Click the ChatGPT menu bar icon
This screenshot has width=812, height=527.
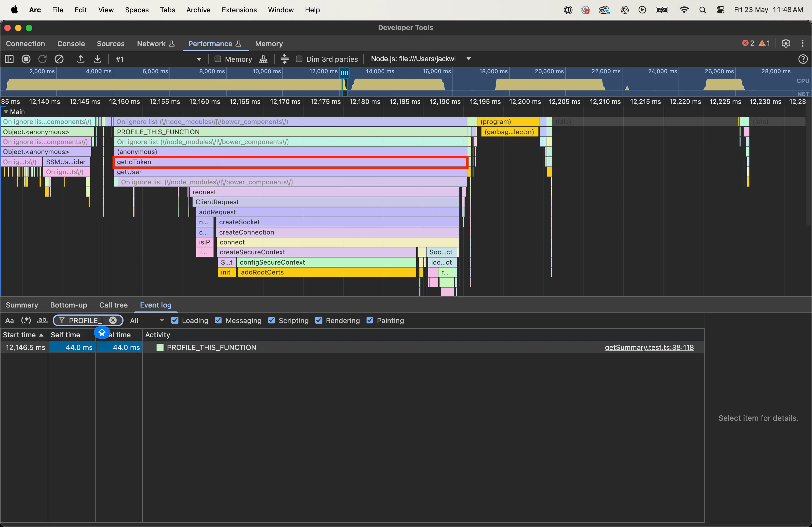click(624, 10)
